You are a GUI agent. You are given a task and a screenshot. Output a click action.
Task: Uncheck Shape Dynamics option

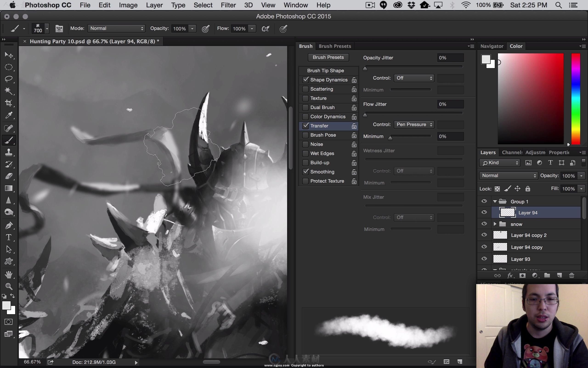coord(305,80)
